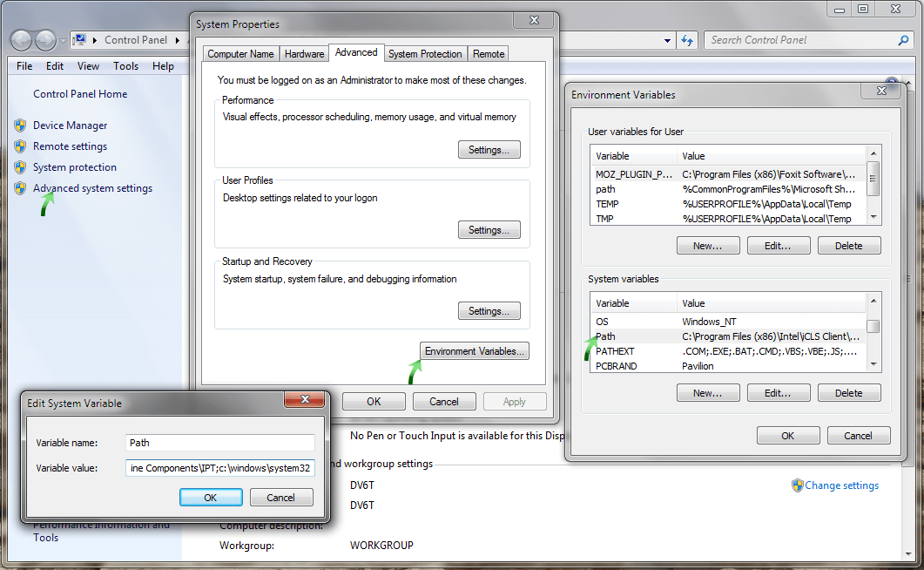Click the Change settings shield icon

(798, 485)
